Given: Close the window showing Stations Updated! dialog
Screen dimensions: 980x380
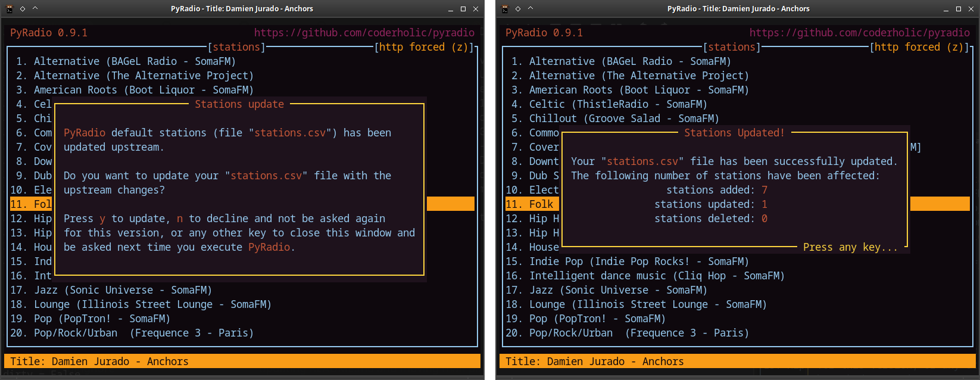Looking at the screenshot, I should point(971,9).
